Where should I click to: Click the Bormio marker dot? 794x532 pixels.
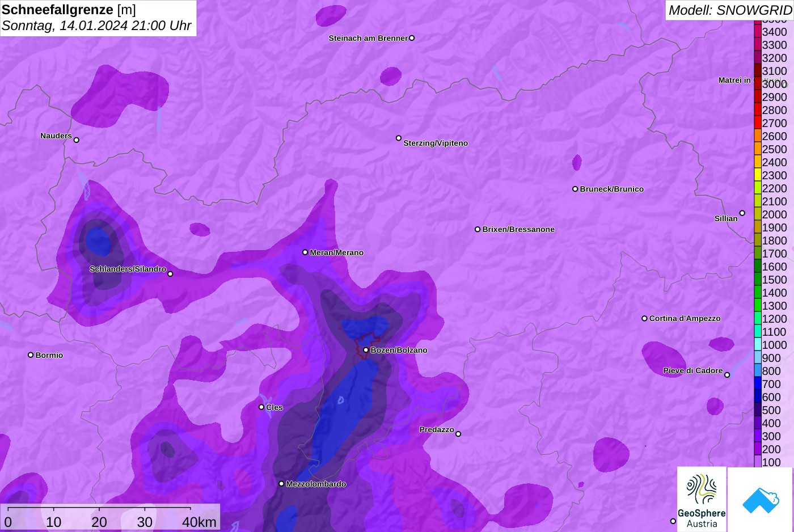tap(31, 355)
